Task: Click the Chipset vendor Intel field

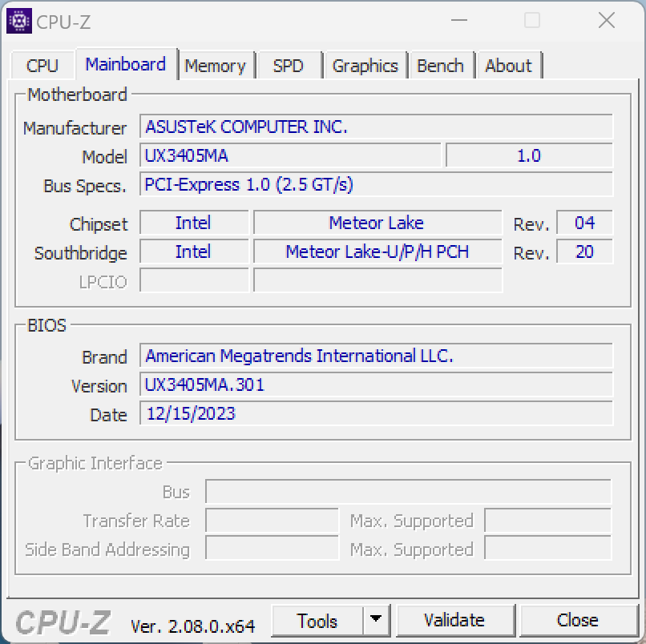Action: [x=194, y=223]
